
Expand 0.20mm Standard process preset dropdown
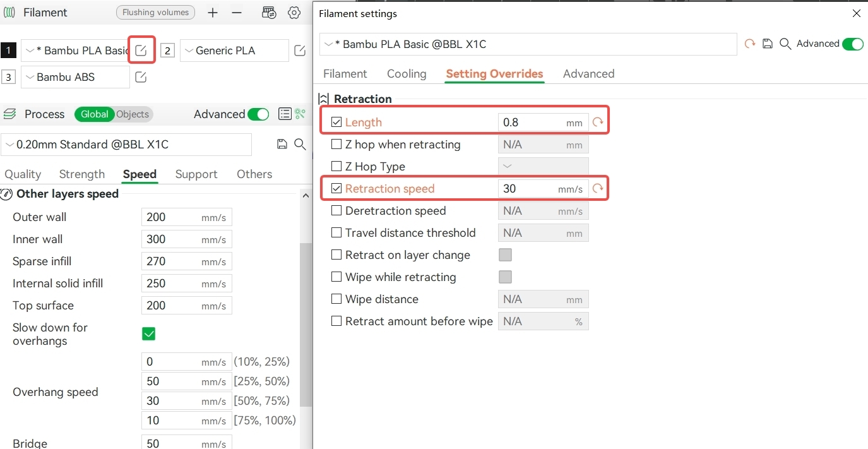[126, 145]
